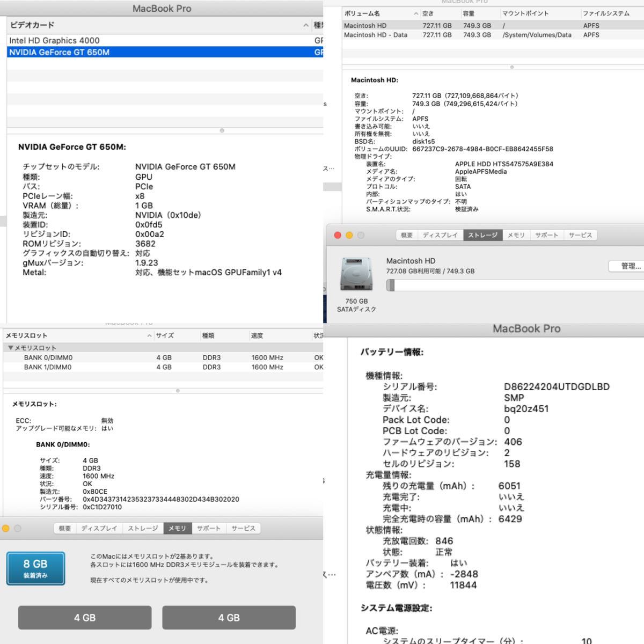
Task: Click gMux version value 1.9.23
Action: pyautogui.click(x=147, y=262)
